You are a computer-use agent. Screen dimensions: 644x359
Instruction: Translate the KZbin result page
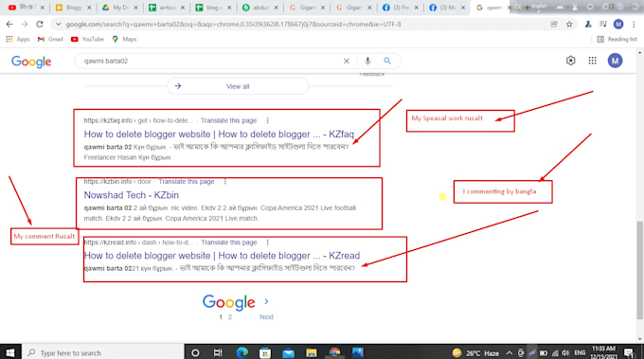point(186,181)
